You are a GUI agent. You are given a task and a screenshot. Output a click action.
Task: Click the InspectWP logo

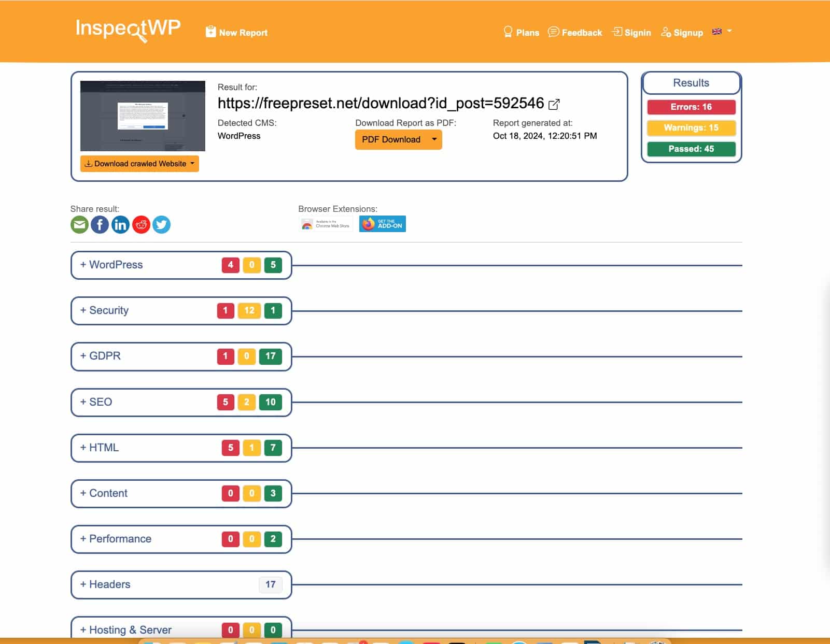pyautogui.click(x=128, y=30)
